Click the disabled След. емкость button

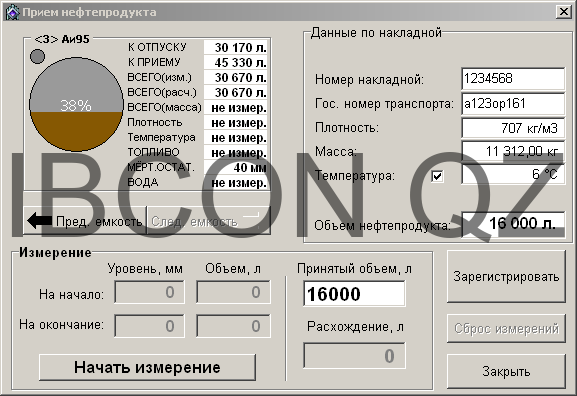click(x=208, y=220)
